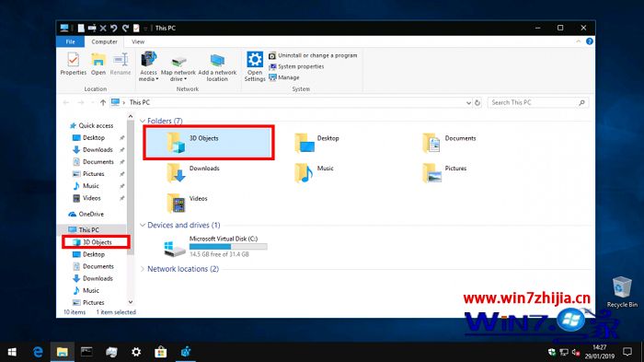Select Pictures under Quick access

[x=88, y=173]
